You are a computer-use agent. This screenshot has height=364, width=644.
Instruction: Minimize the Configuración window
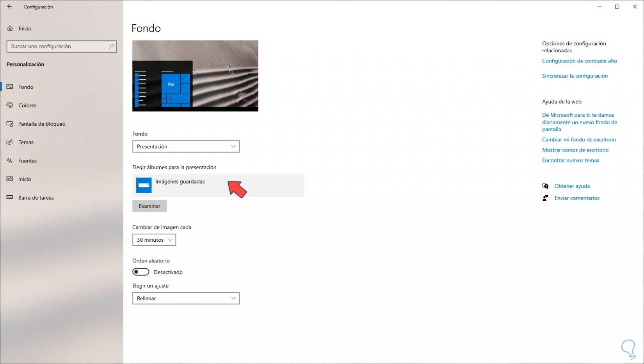[600, 7]
